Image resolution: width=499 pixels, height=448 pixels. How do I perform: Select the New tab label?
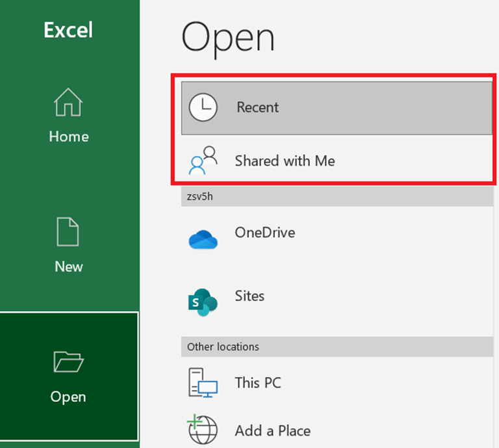tap(69, 267)
